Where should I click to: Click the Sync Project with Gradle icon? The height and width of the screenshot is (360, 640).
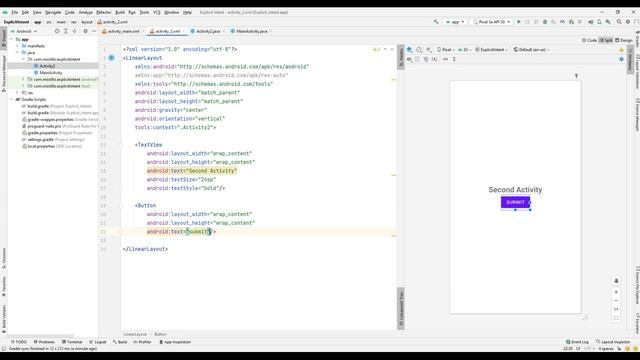click(591, 22)
